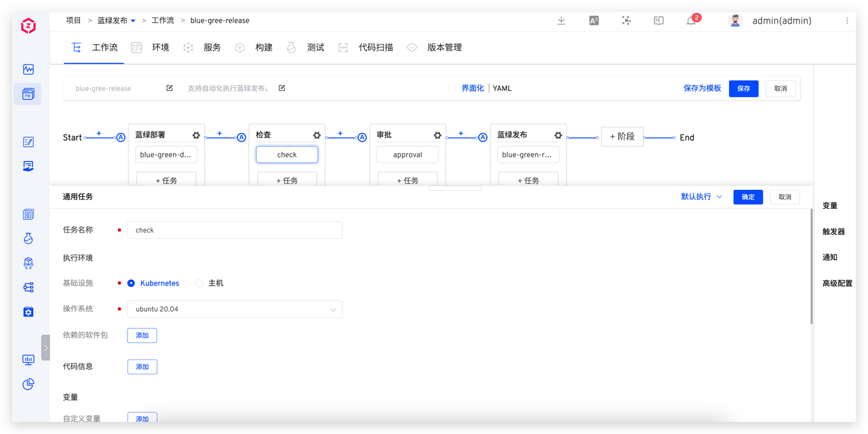Open the notifications bell with badge 2

(691, 20)
